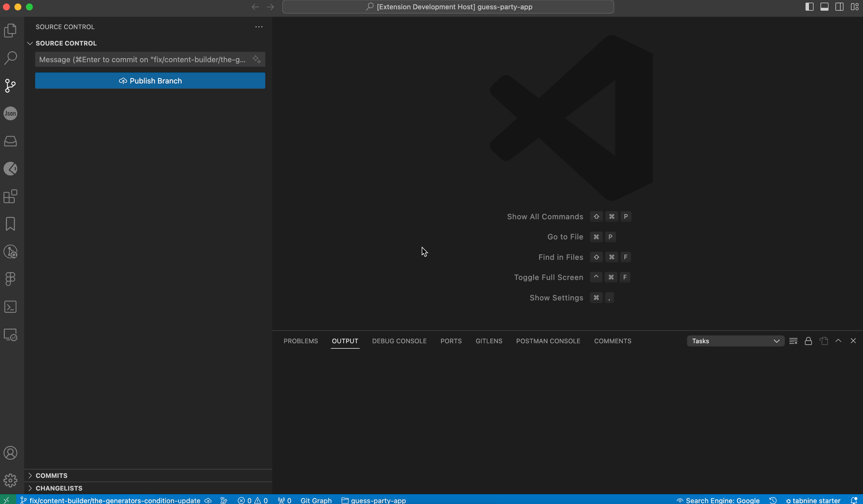Toggle the bottom panel layout button
Viewport: 863px width, 504px height.
click(824, 7)
